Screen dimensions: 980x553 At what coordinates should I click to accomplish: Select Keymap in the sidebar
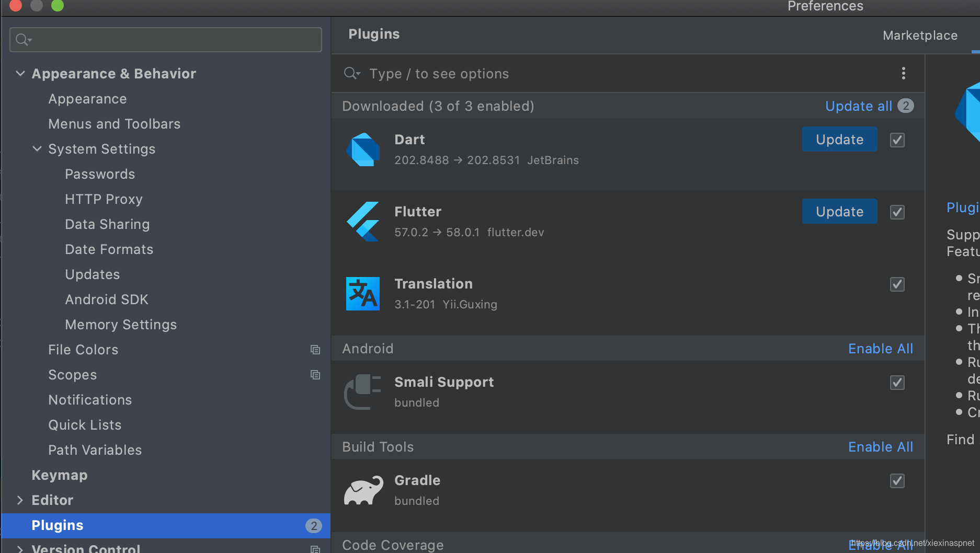click(59, 475)
